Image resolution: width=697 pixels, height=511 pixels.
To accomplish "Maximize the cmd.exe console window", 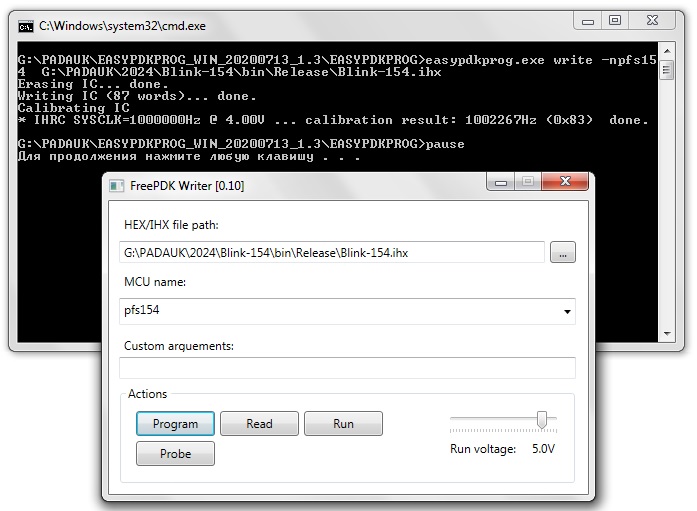I will pyautogui.click(x=616, y=20).
